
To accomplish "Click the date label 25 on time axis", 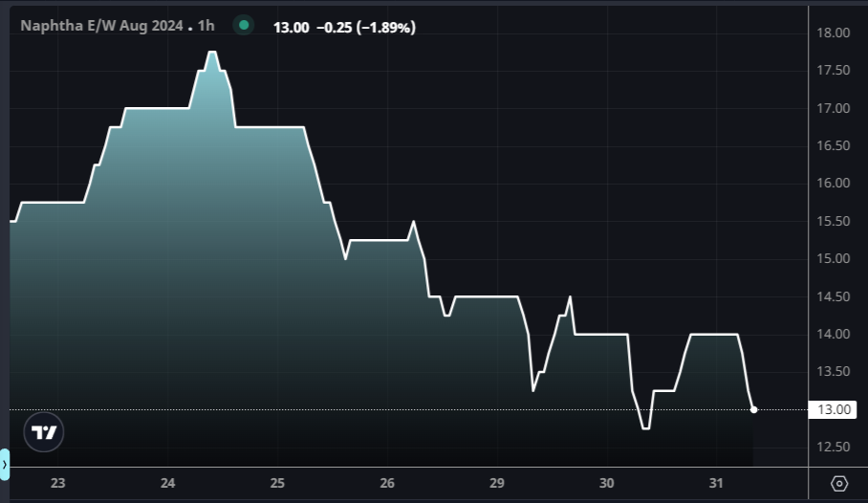I will tap(277, 483).
